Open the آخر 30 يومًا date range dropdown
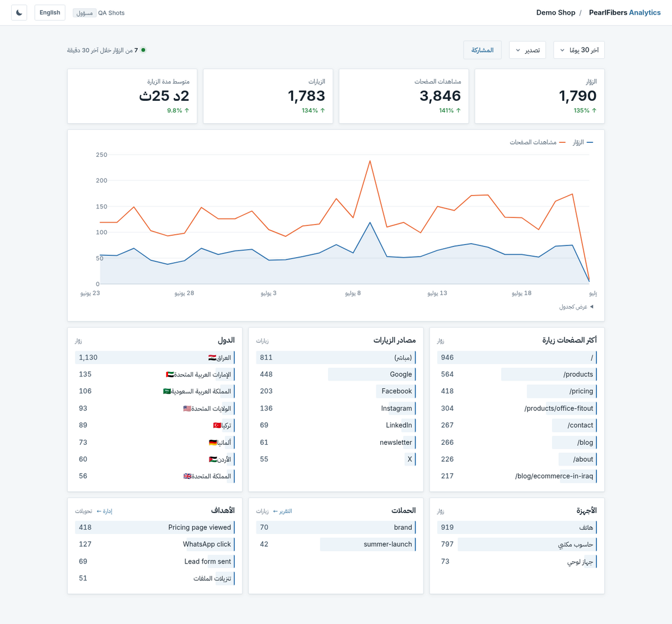672x624 pixels. point(579,50)
